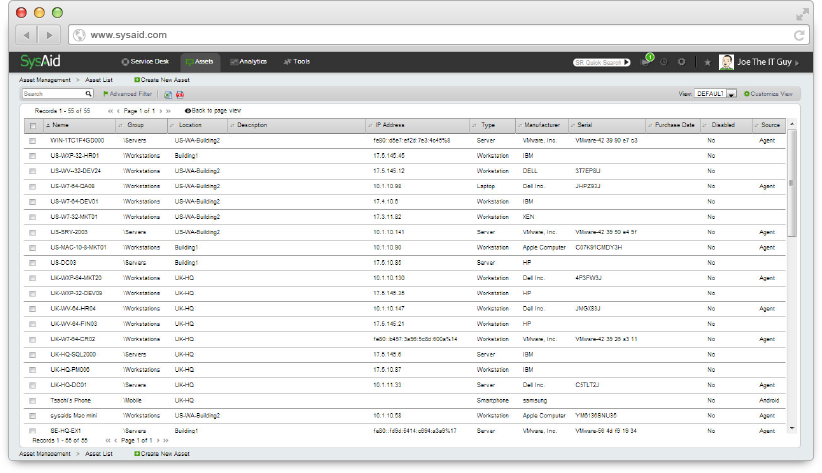Go to previous page in top pager
The width and height of the screenshot is (822, 473).
pyautogui.click(x=118, y=111)
